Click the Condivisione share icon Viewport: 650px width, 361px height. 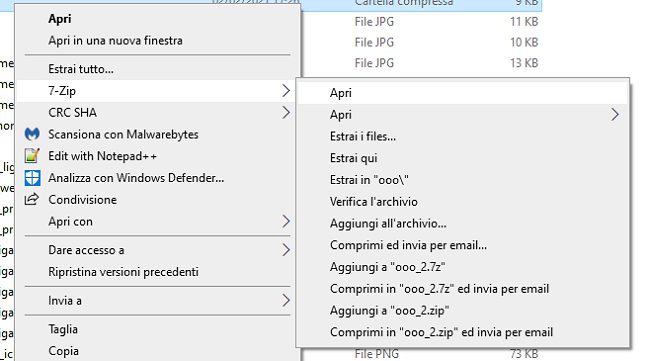(x=32, y=199)
